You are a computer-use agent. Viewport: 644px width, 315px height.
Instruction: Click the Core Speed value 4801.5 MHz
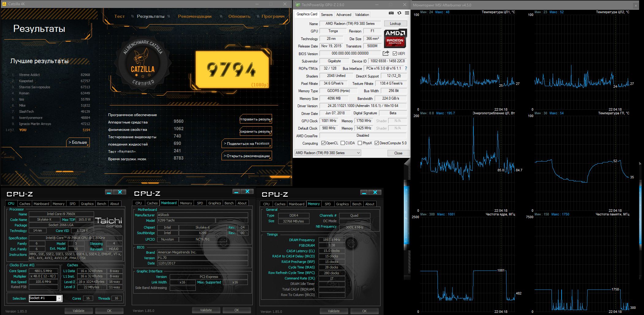pyautogui.click(x=43, y=271)
